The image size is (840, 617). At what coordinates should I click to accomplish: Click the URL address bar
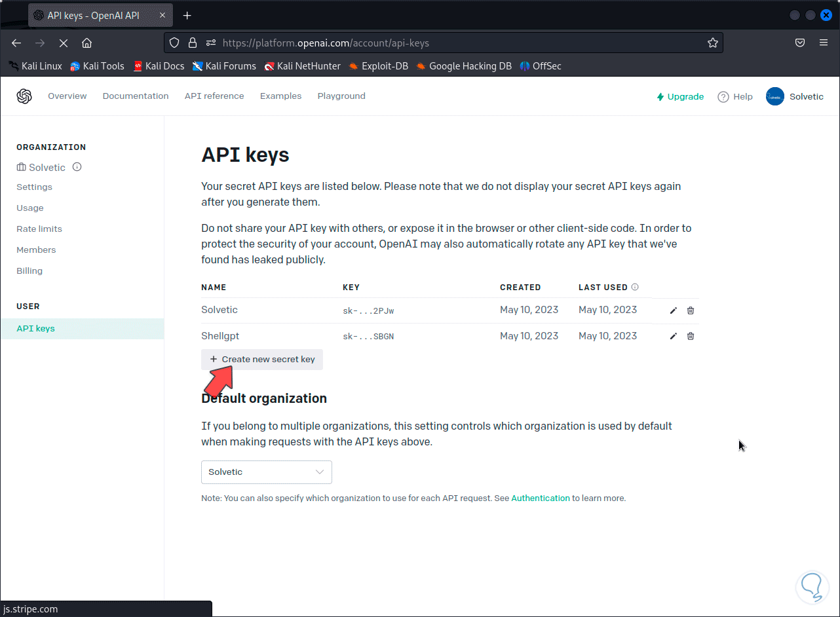tap(443, 43)
